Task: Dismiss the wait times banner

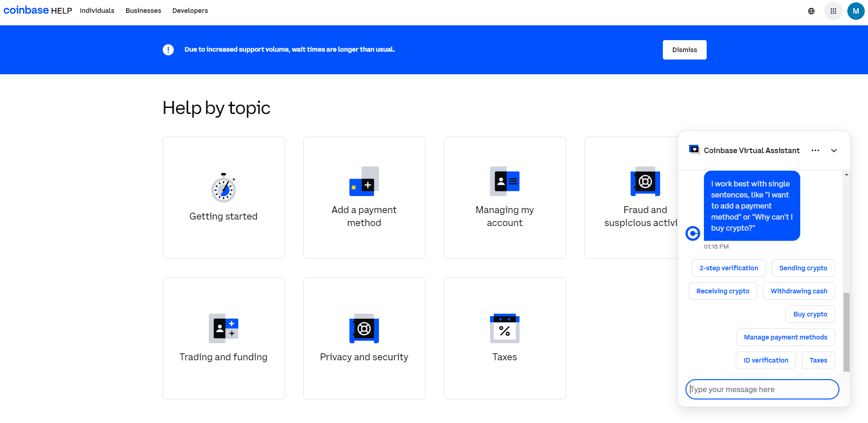Action: click(684, 50)
